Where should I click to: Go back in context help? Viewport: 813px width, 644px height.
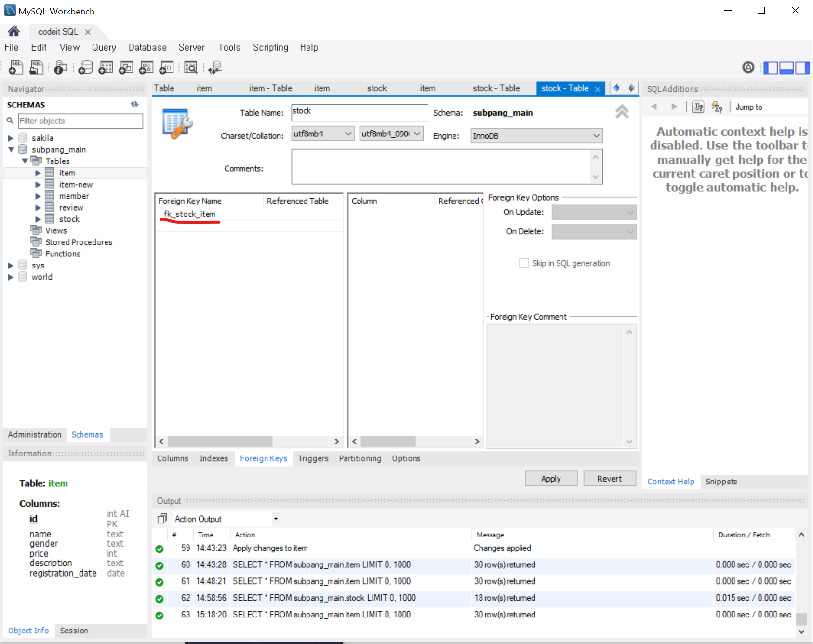[654, 107]
